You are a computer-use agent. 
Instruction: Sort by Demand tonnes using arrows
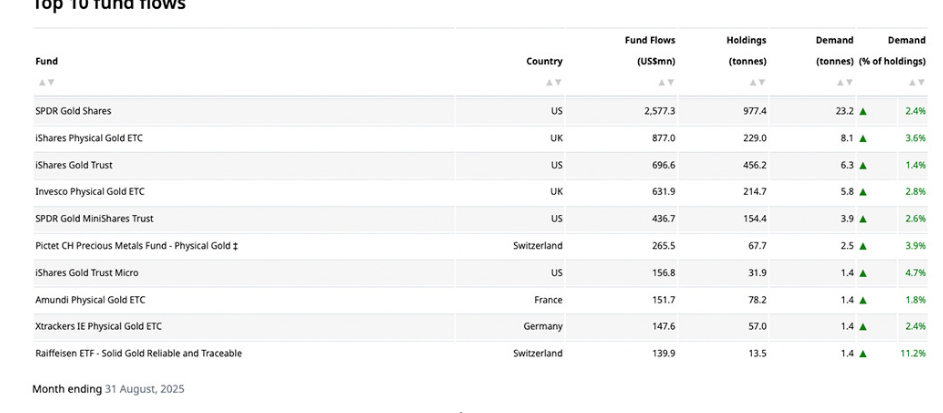tap(844, 82)
